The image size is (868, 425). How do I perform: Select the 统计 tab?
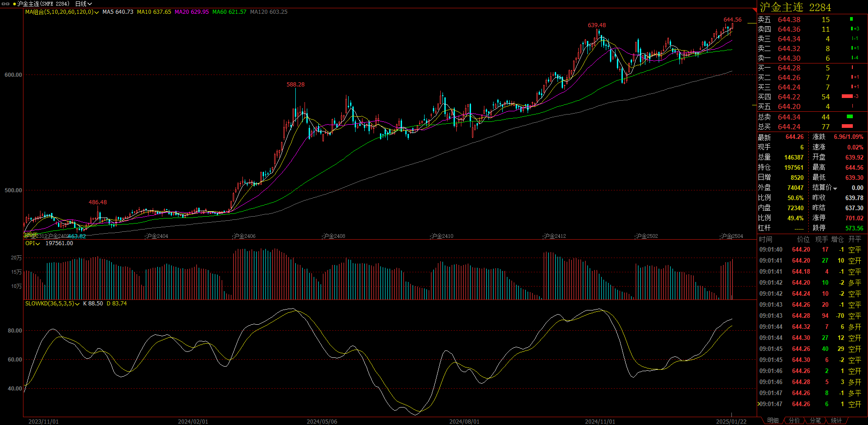836,420
